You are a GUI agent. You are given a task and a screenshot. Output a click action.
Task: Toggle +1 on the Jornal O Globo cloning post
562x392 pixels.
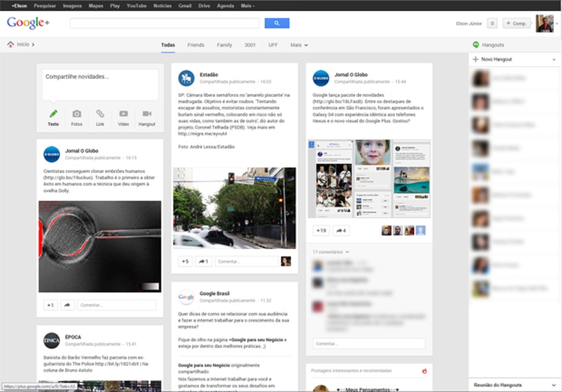(x=50, y=304)
